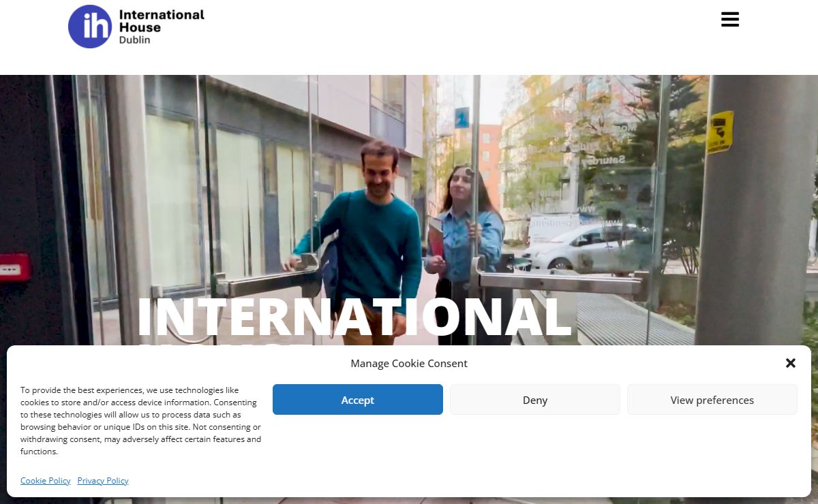This screenshot has height=504, width=818.
Task: Open View preferences for cookies
Action: point(712,400)
